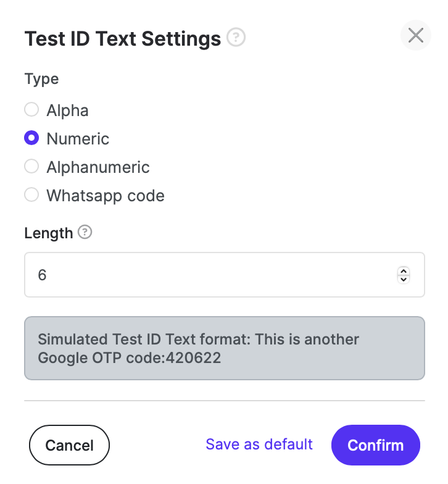Increase length with the up stepper arrow
This screenshot has width=448, height=484.
[404, 270]
